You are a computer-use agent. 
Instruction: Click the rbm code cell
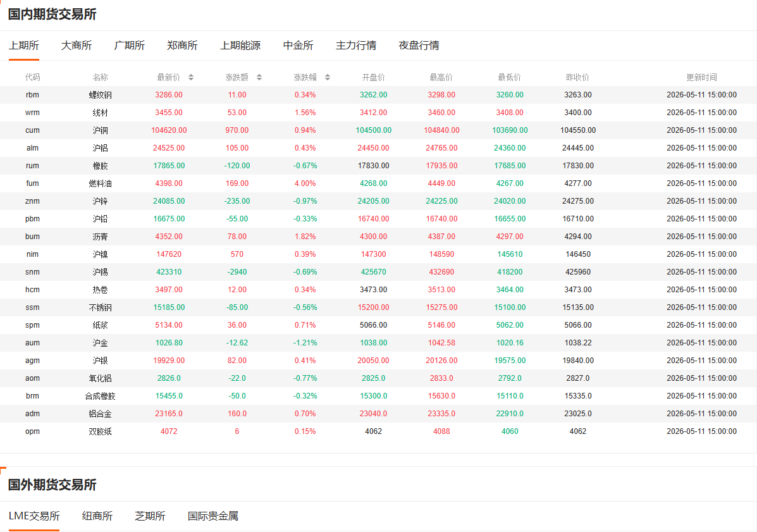(32, 95)
